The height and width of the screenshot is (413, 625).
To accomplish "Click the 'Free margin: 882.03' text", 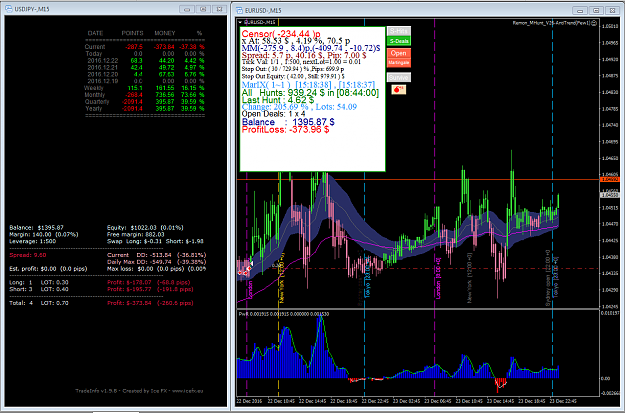I will point(136,234).
